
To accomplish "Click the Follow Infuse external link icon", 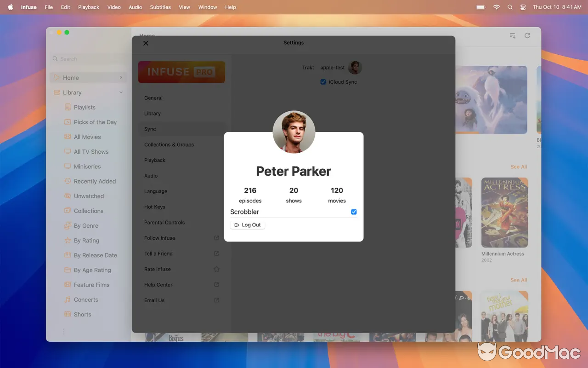I will click(x=216, y=238).
